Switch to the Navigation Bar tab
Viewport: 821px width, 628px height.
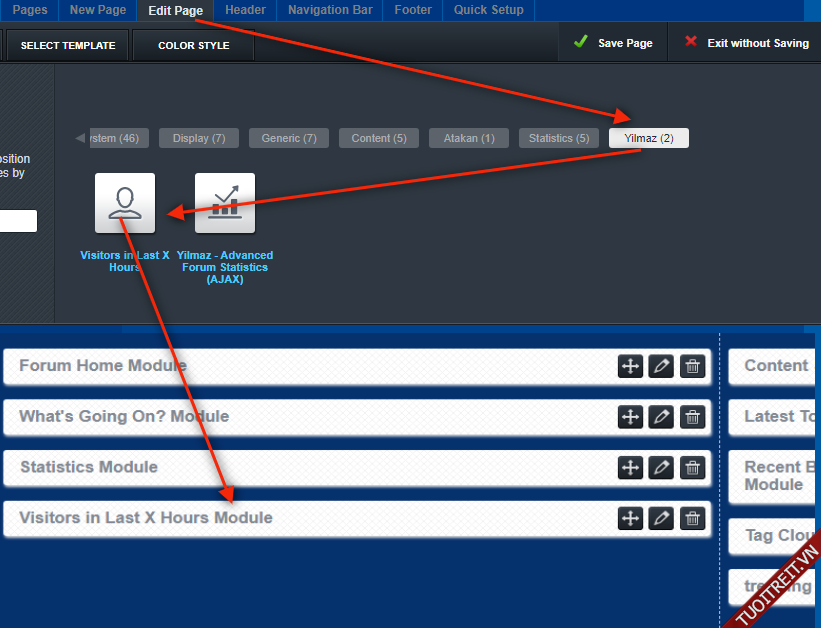point(330,10)
